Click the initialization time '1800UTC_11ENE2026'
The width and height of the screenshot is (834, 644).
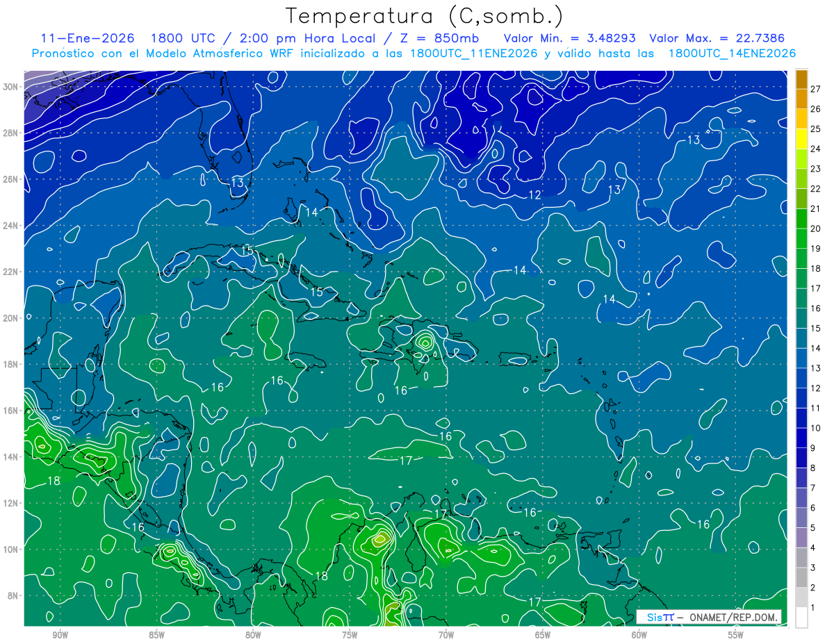click(474, 53)
